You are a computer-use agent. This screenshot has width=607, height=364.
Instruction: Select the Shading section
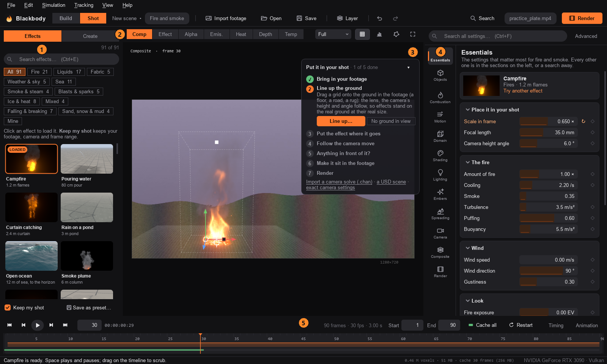[440, 155]
